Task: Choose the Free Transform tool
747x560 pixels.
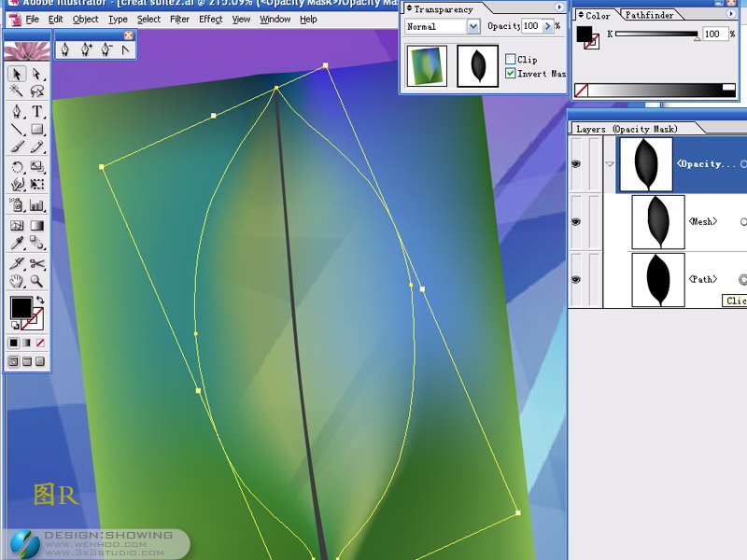Action: pyautogui.click(x=37, y=184)
